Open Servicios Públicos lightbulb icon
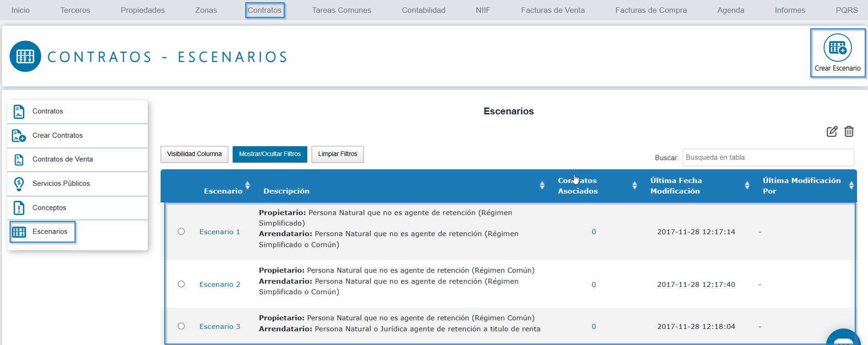This screenshot has height=345, width=868. tap(19, 184)
